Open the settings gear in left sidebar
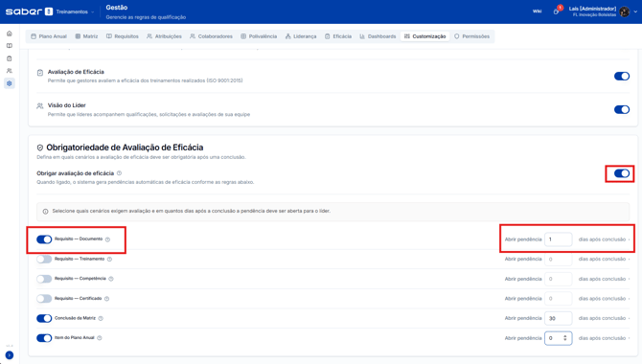 10,83
